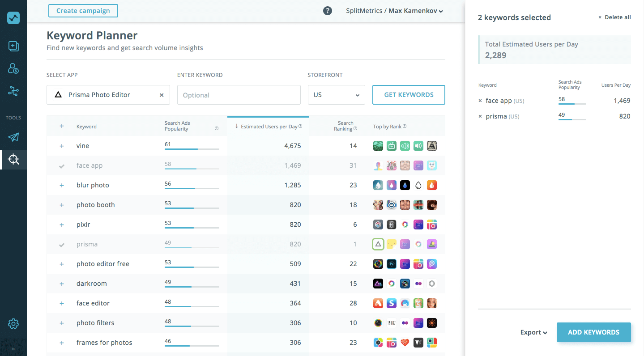Deselect the prisma checkmark in table
The height and width of the screenshot is (356, 644).
pos(62,245)
